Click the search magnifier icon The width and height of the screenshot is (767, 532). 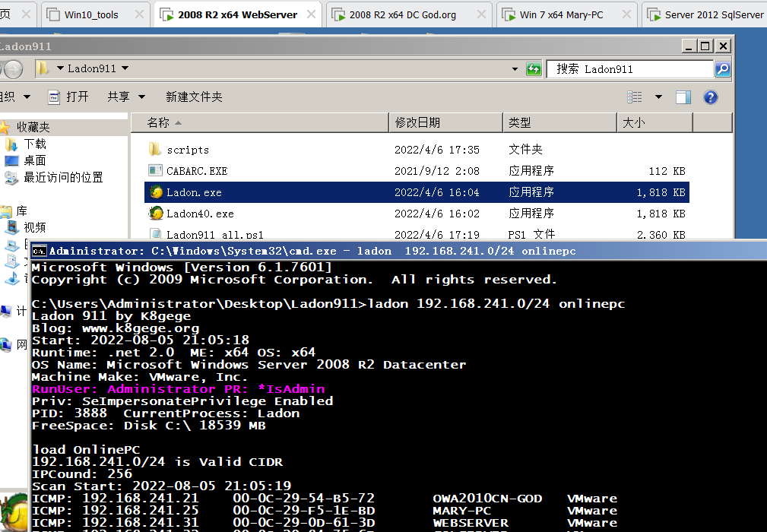[x=722, y=69]
